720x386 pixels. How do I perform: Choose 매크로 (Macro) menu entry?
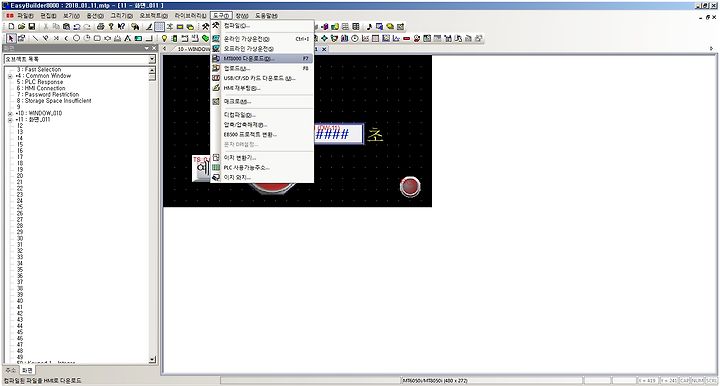click(x=262, y=101)
